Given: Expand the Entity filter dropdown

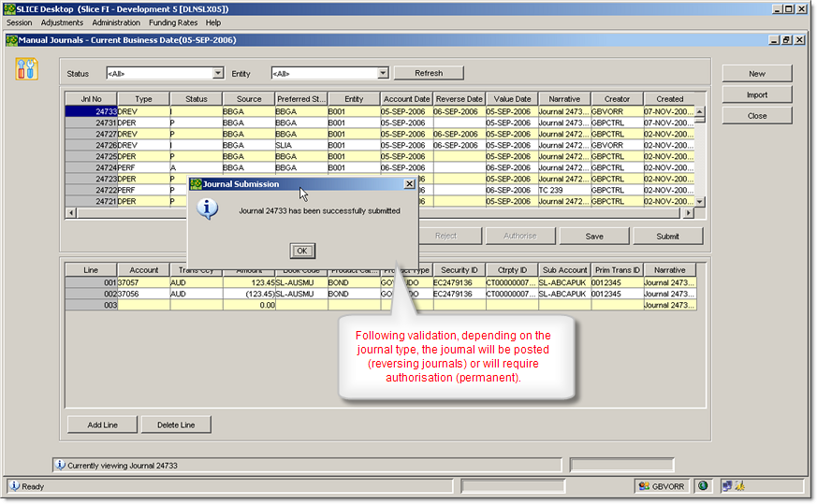Looking at the screenshot, I should click(383, 73).
